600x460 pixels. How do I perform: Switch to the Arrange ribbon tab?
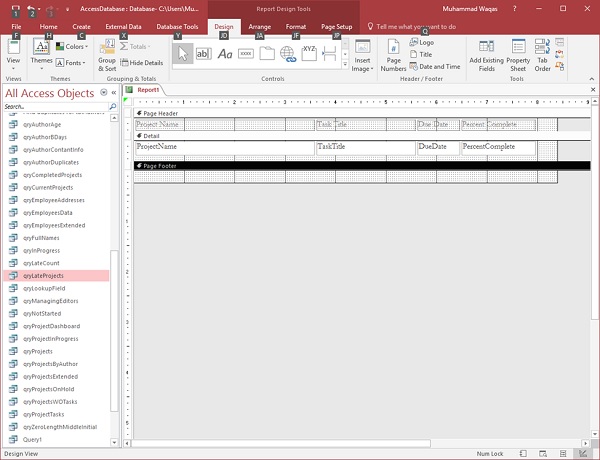(259, 26)
